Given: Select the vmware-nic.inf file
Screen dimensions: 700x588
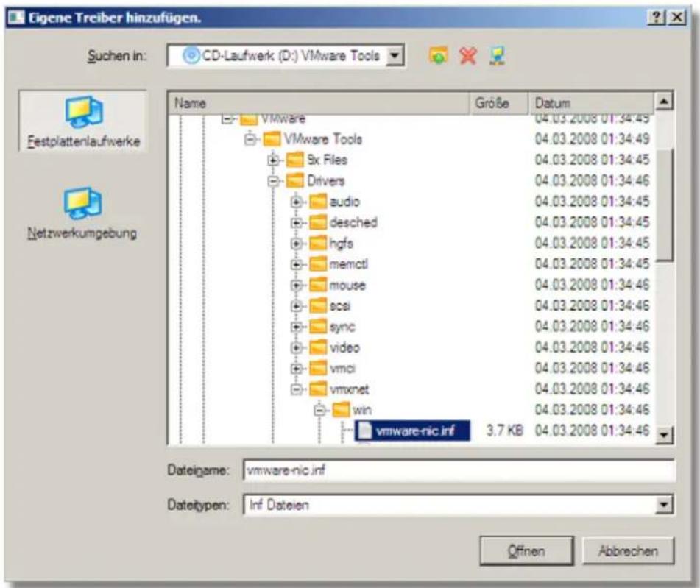Looking at the screenshot, I should [412, 431].
